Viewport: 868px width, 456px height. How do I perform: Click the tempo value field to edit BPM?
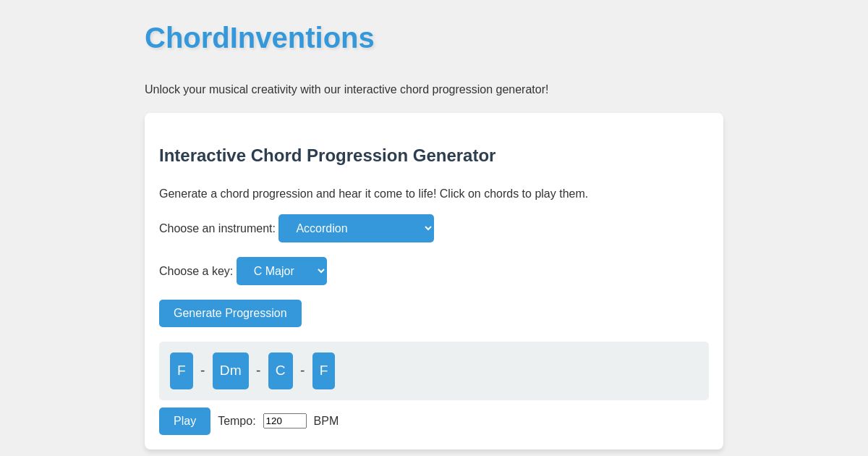(285, 421)
